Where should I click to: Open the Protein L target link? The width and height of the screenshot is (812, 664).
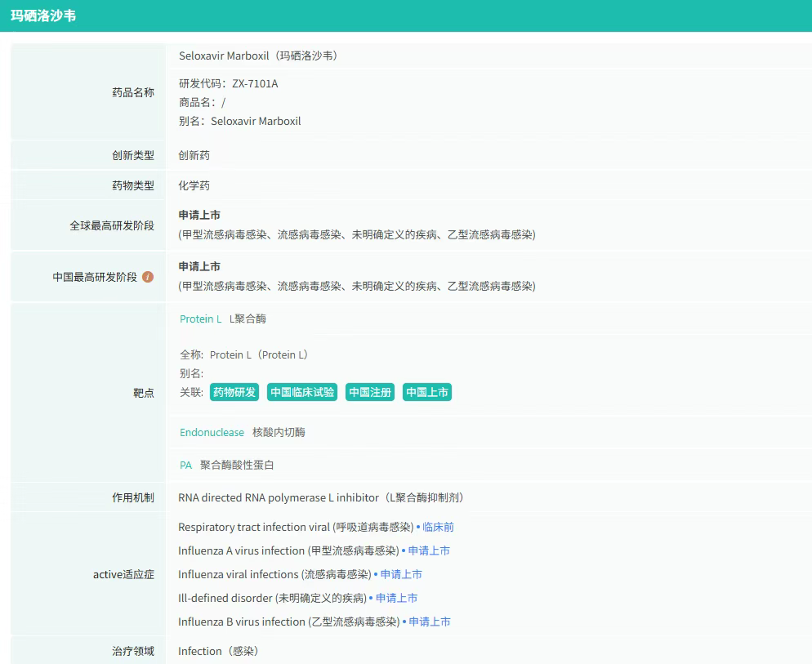pos(200,319)
